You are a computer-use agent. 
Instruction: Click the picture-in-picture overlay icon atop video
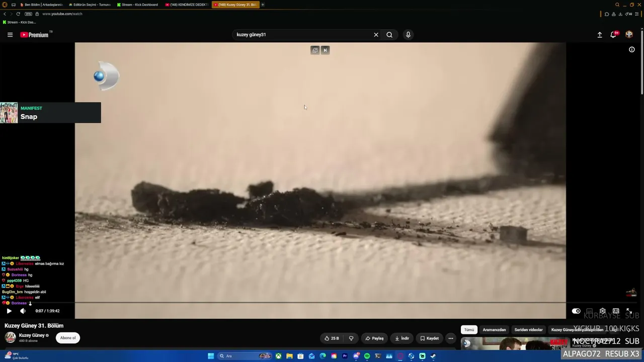315,50
